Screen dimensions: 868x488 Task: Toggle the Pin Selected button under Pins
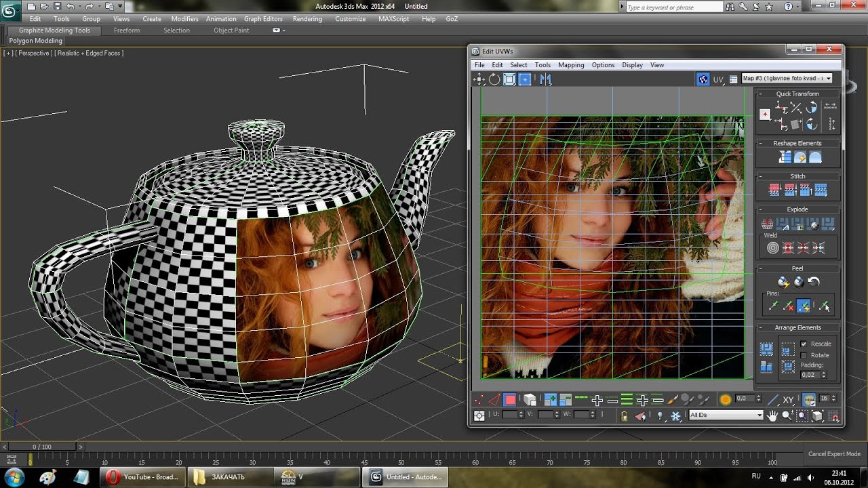pos(772,306)
